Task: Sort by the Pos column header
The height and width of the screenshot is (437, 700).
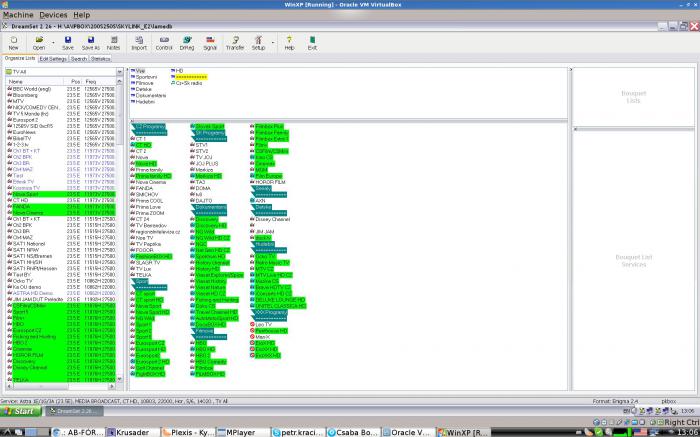Action: point(75,82)
